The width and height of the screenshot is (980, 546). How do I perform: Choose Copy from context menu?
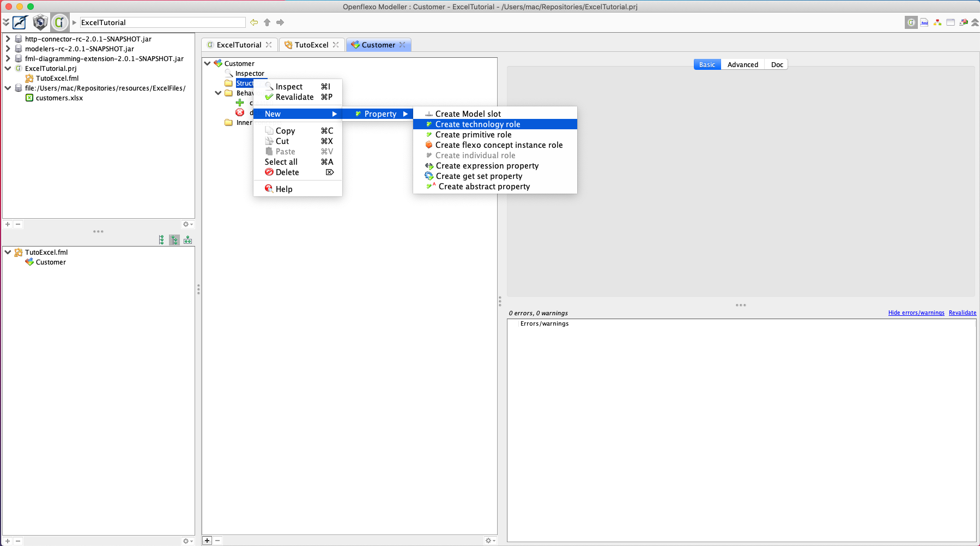coord(298,130)
